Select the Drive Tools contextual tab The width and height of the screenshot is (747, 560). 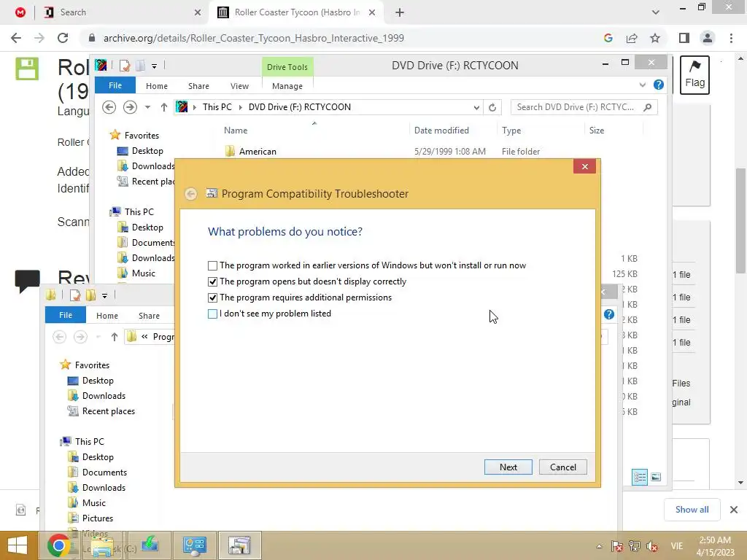(287, 66)
